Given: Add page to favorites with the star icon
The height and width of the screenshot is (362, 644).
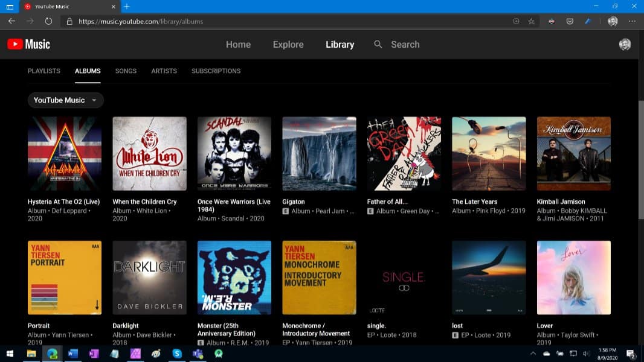Looking at the screenshot, I should (x=531, y=21).
